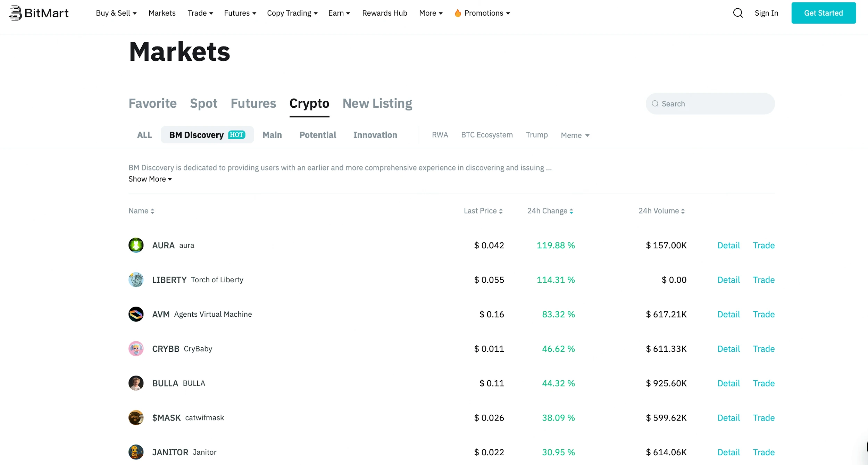Click the Get Started button
868x465 pixels.
click(x=823, y=13)
